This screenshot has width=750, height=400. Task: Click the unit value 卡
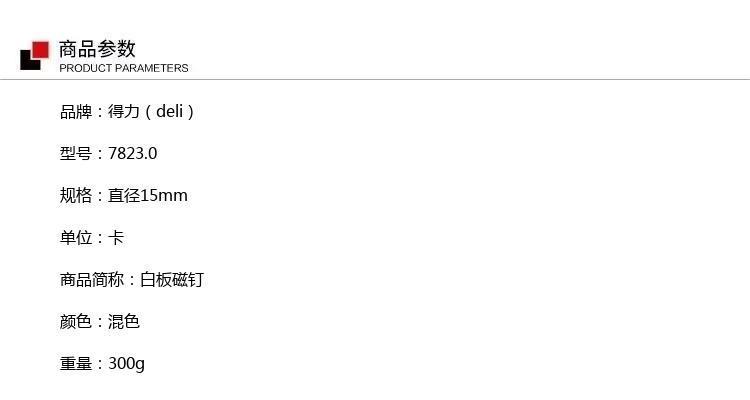click(116, 237)
